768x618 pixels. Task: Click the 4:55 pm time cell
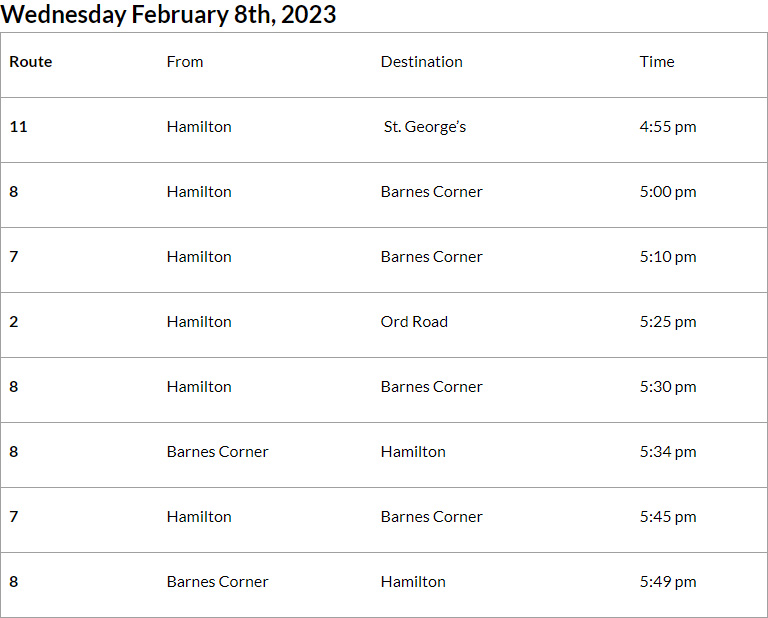668,127
